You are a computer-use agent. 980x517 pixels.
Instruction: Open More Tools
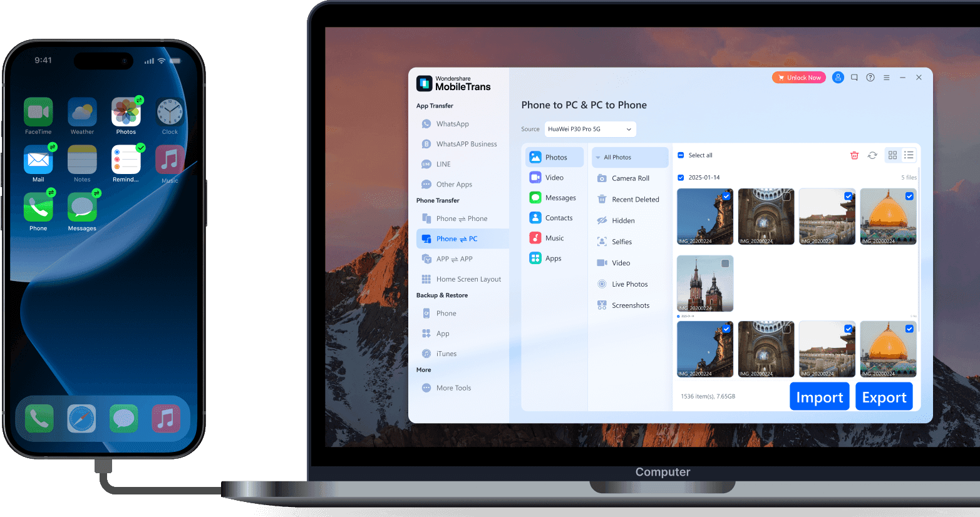point(446,388)
